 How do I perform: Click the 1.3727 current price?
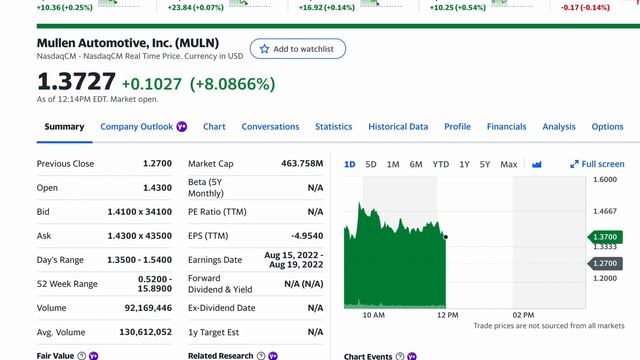76,81
